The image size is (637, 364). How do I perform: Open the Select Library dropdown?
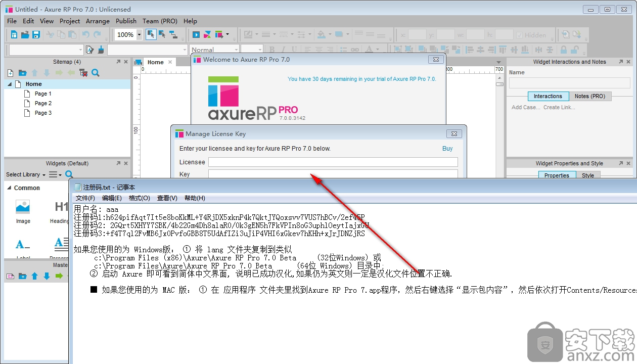25,174
